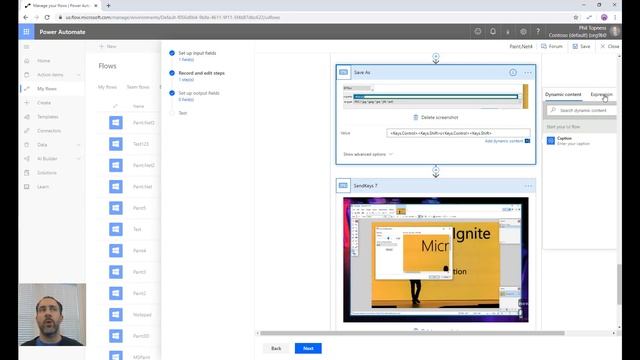This screenshot has height=360, width=640.
Task: Open the Settings gear in the header
Action: [523, 32]
